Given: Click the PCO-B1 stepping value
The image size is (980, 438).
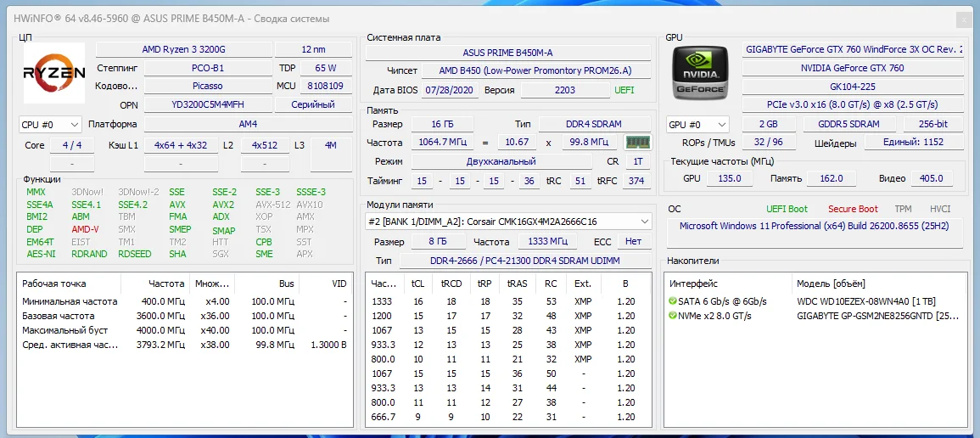Looking at the screenshot, I should (x=208, y=67).
